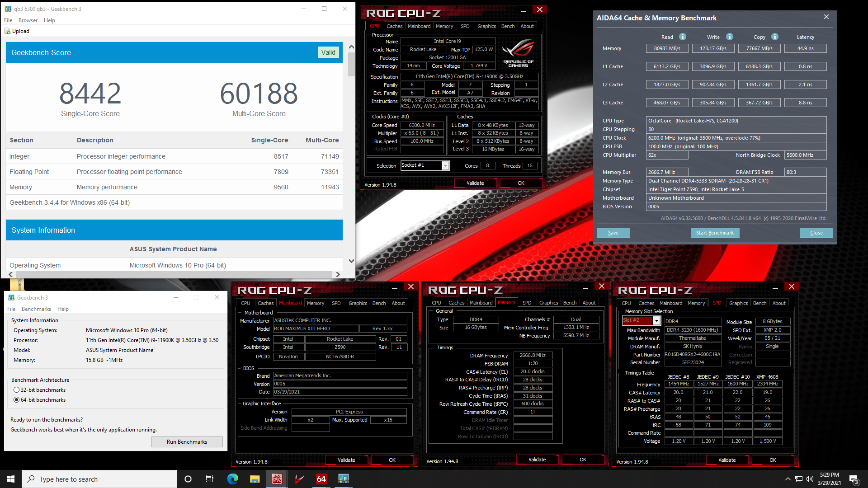The height and width of the screenshot is (488, 868).
Task: Click Run Benchmarks button
Action: pyautogui.click(x=187, y=442)
